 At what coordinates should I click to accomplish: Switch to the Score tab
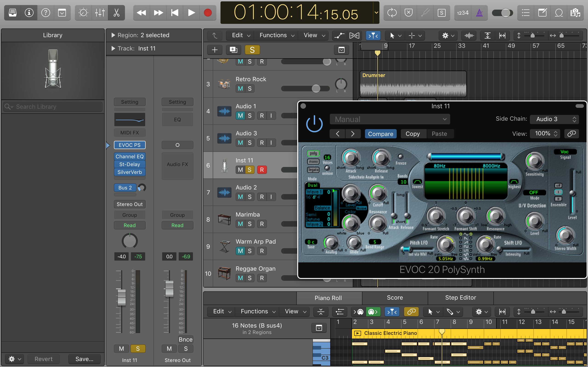[x=395, y=297]
